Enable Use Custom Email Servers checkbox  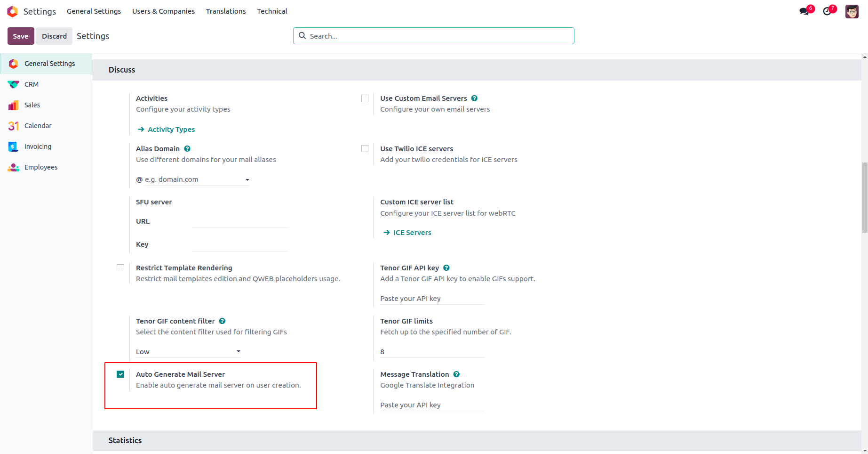pyautogui.click(x=365, y=98)
